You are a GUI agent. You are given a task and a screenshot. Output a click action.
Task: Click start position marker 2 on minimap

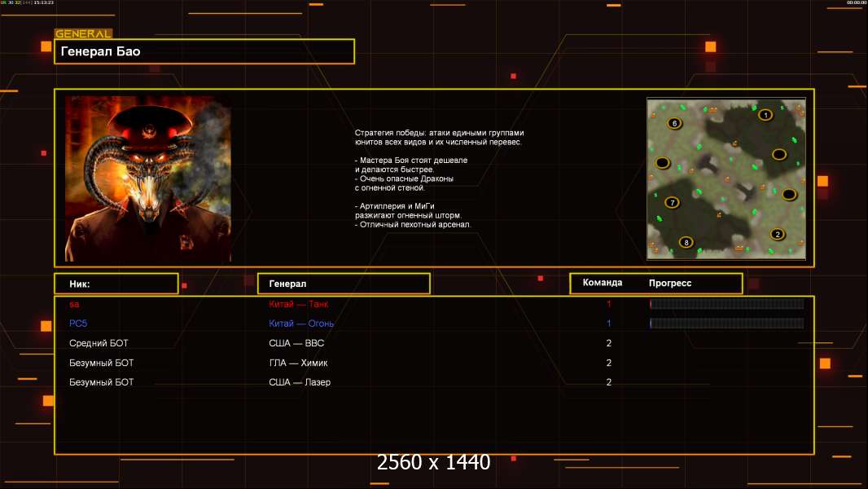click(x=777, y=235)
